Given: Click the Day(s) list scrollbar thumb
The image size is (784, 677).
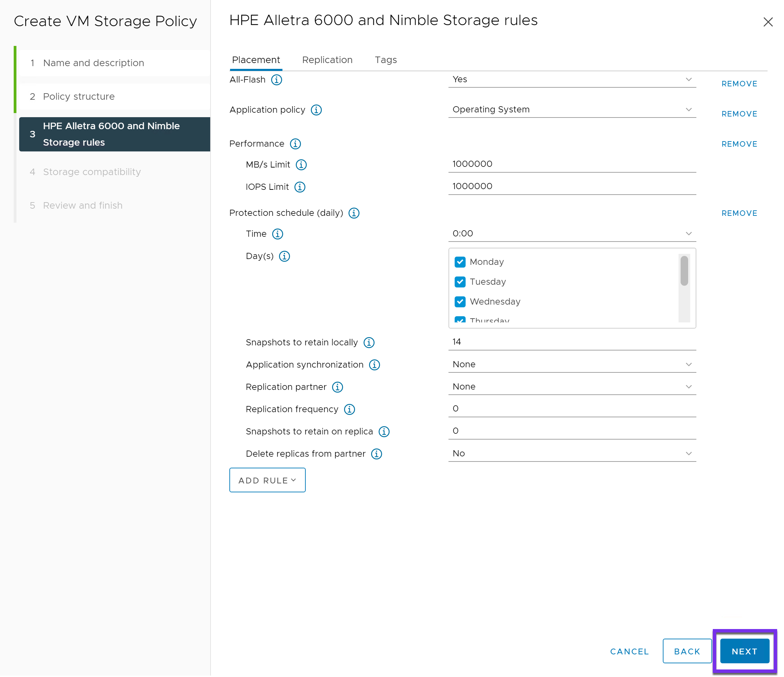Looking at the screenshot, I should (x=684, y=271).
